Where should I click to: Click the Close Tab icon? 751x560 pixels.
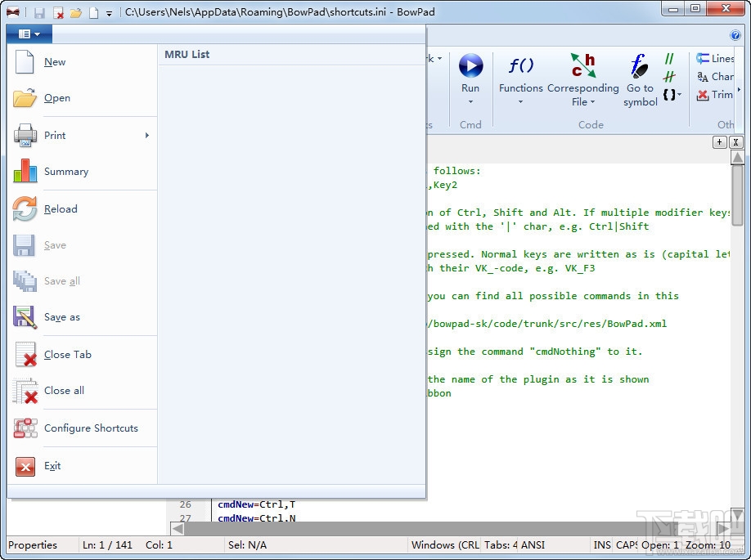(x=25, y=355)
